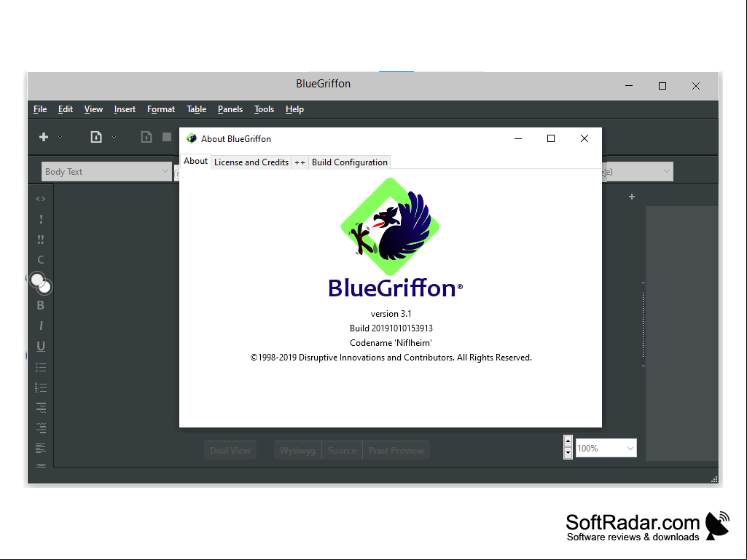Click the Dual View button

coord(230,451)
